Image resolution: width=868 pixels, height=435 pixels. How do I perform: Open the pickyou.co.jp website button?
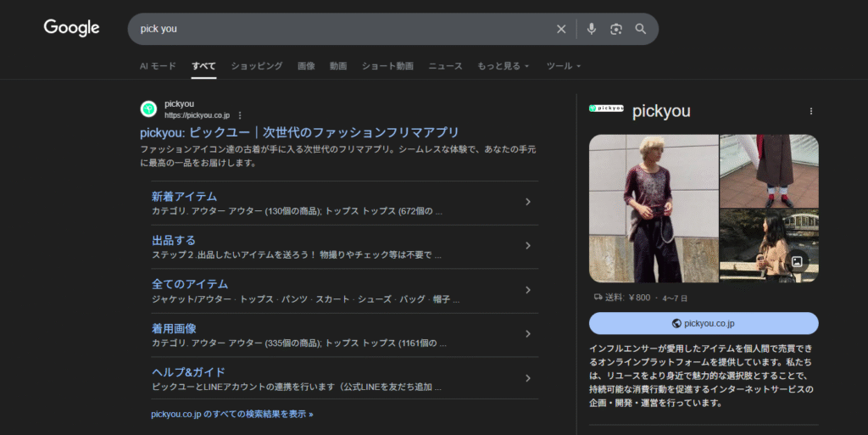click(x=704, y=323)
